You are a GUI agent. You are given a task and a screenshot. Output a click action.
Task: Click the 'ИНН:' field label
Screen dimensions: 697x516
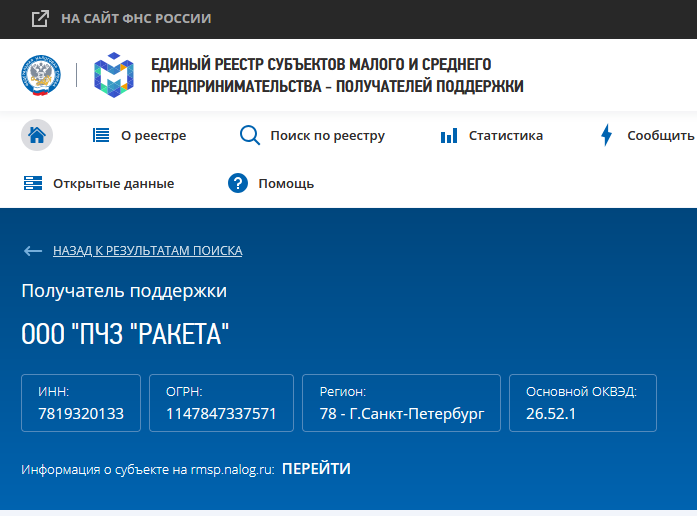pyautogui.click(x=53, y=392)
